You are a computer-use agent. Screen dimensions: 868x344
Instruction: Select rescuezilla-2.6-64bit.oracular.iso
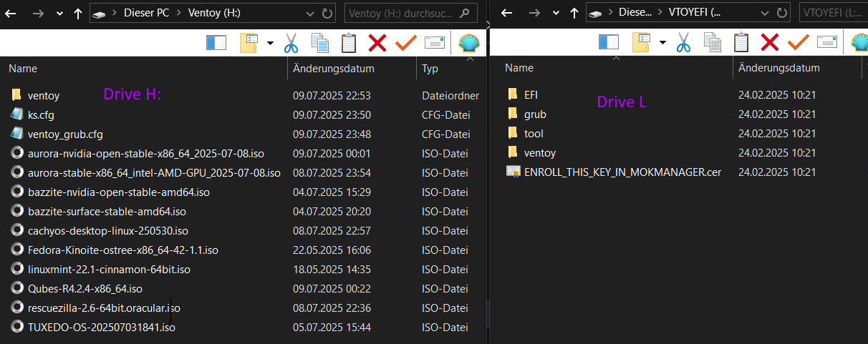[104, 308]
